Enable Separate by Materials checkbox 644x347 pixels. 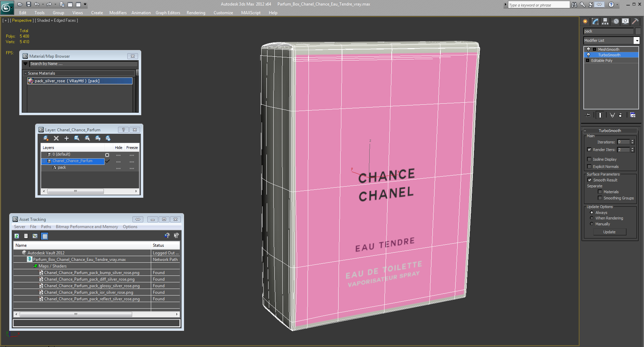(600, 192)
